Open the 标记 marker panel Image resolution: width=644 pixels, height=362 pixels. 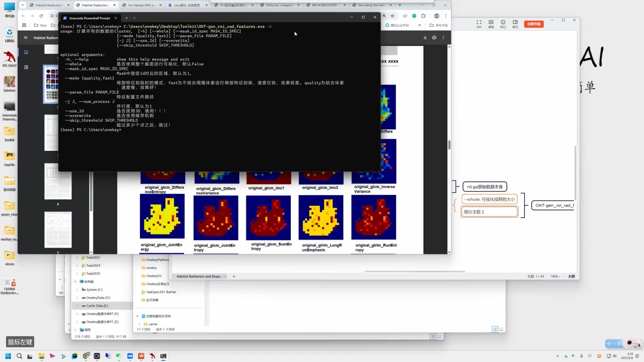pos(503,24)
